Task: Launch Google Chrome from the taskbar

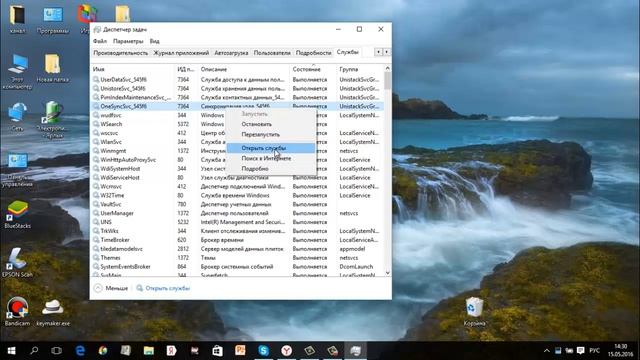Action: (x=103, y=351)
